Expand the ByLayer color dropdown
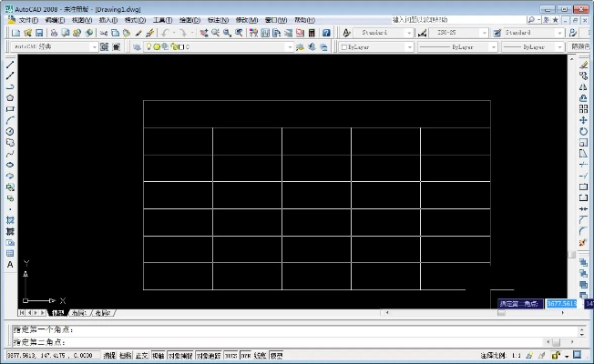This screenshot has width=594, height=364. [x=409, y=47]
